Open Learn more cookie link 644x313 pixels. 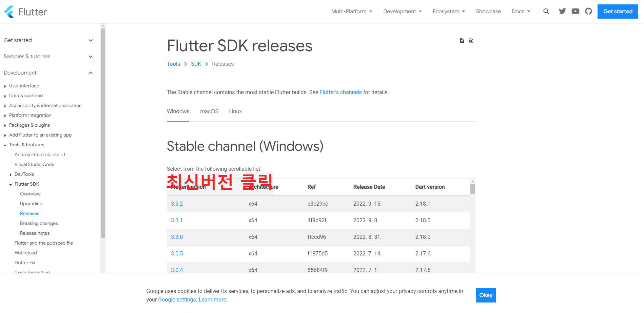click(212, 299)
